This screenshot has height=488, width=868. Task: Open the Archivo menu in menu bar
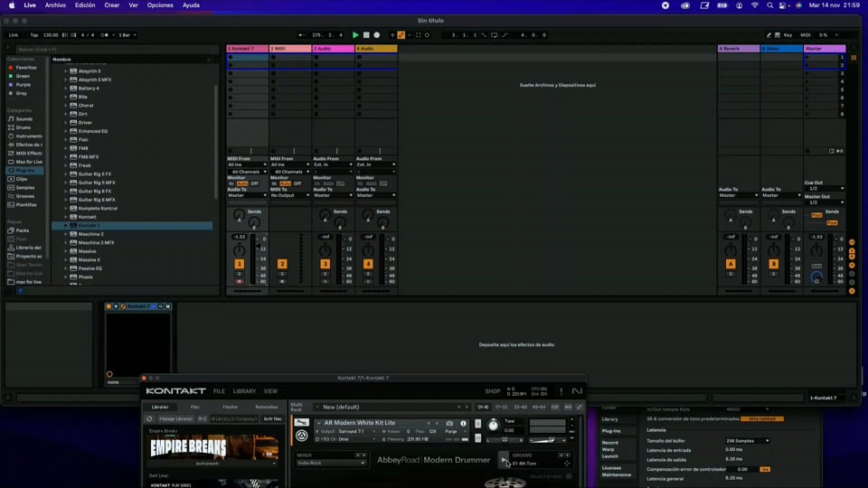pyautogui.click(x=55, y=5)
